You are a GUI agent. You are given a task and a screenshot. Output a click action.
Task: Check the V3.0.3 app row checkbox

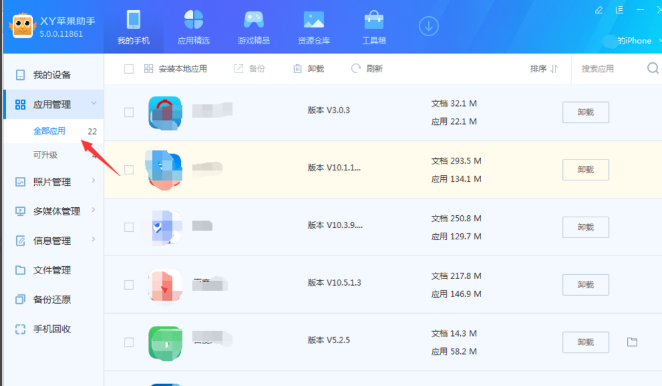click(x=129, y=112)
